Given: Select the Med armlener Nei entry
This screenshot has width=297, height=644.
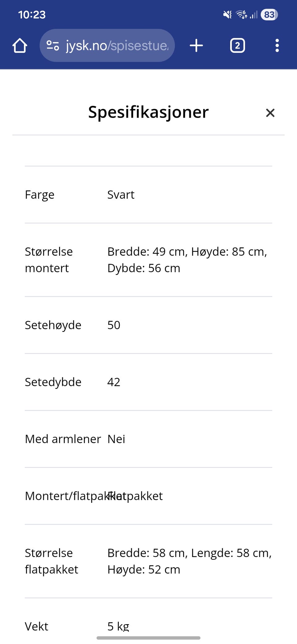Looking at the screenshot, I should (116, 439).
